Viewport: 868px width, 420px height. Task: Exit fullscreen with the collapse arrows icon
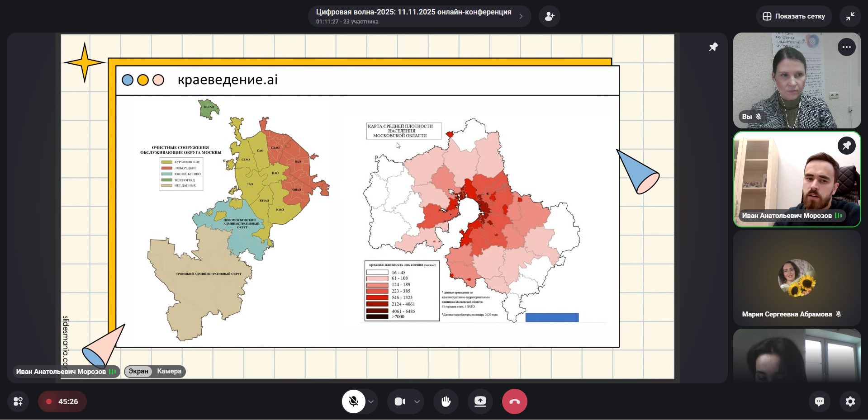click(x=850, y=16)
